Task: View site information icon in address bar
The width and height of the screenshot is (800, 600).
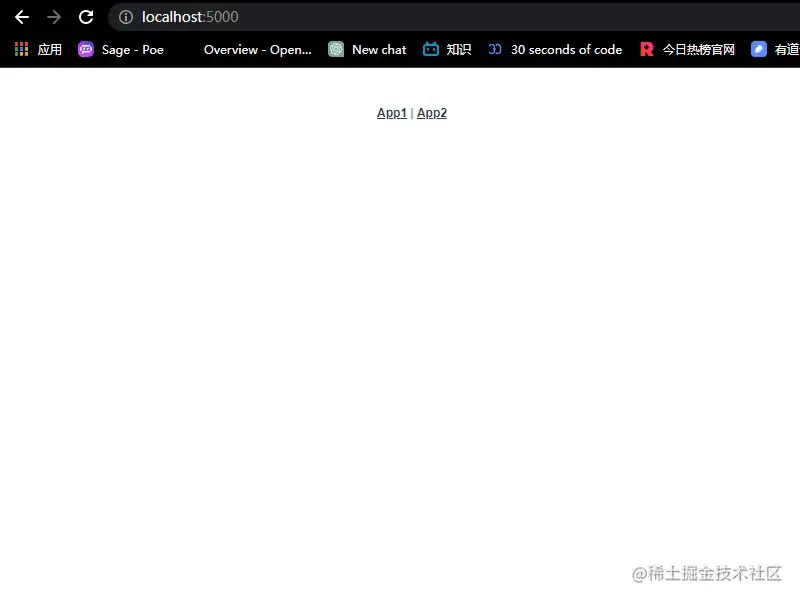Action: coord(126,17)
